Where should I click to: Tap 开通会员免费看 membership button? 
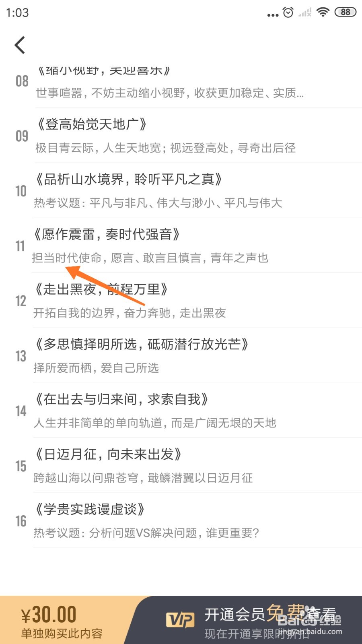point(270,614)
